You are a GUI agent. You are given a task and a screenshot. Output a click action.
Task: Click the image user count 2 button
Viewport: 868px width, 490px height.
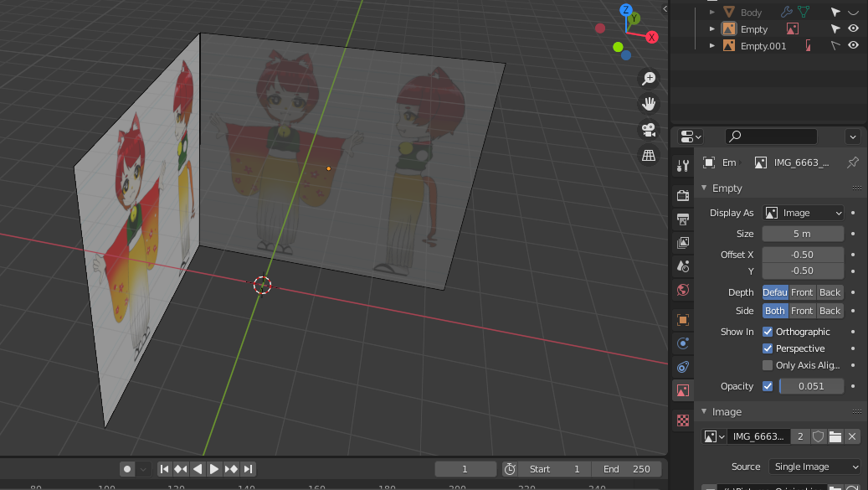coord(800,436)
